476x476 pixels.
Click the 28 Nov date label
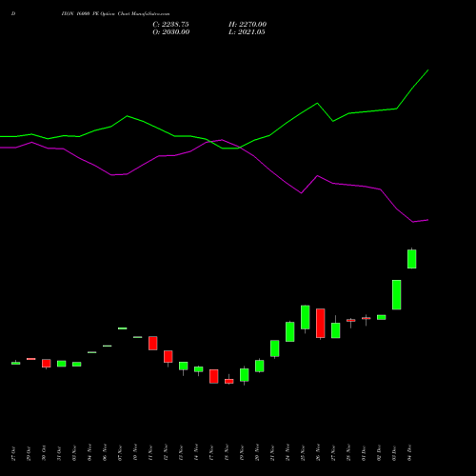tap(348, 452)
